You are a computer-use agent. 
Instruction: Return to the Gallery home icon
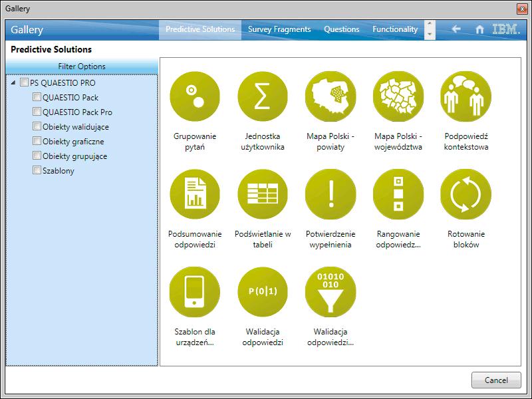(x=479, y=29)
